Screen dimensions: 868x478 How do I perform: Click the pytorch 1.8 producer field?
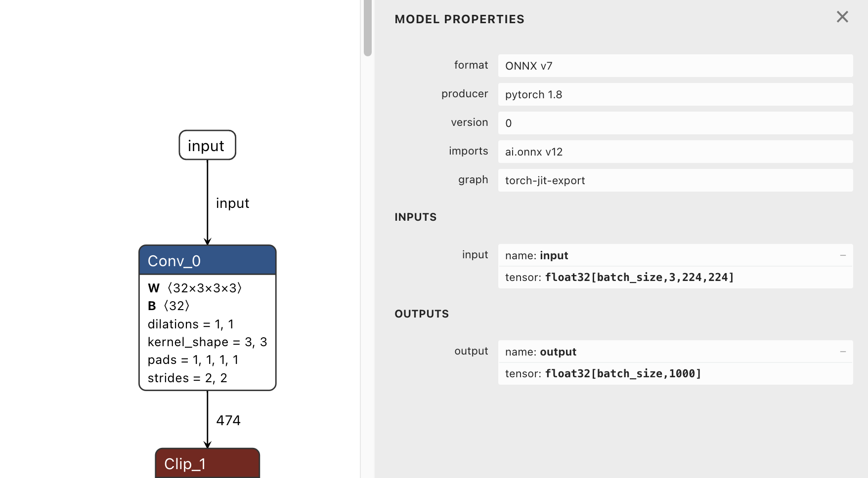point(676,94)
